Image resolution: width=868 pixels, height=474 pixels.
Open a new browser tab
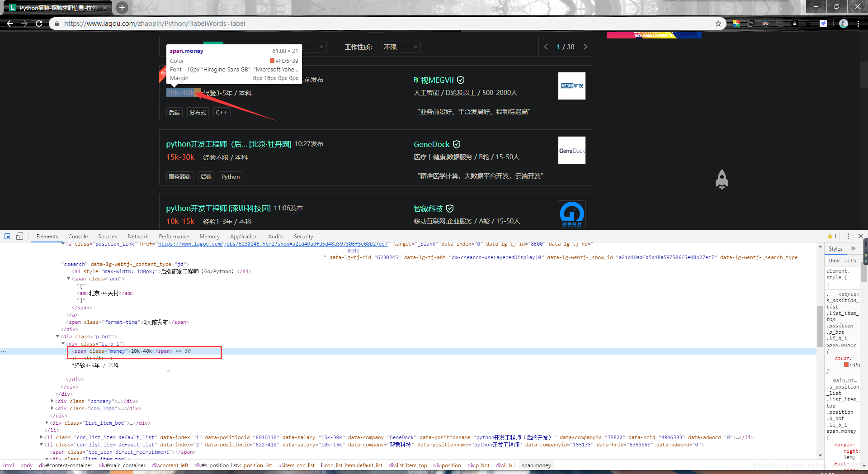[x=122, y=7]
